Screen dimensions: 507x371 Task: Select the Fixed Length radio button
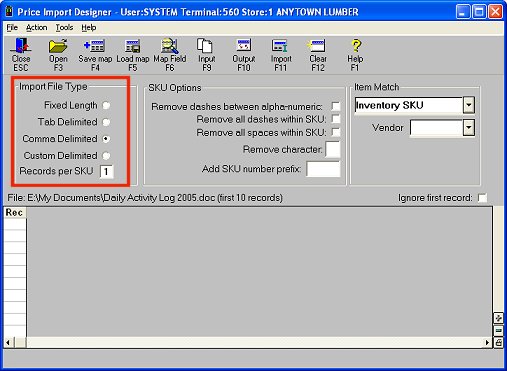tap(106, 105)
